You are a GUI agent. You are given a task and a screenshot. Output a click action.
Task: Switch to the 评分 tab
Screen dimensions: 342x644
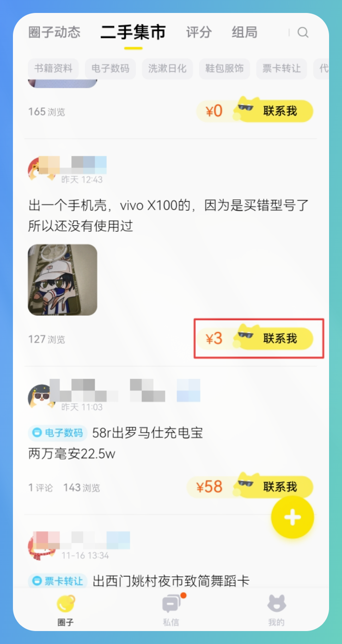[199, 32]
